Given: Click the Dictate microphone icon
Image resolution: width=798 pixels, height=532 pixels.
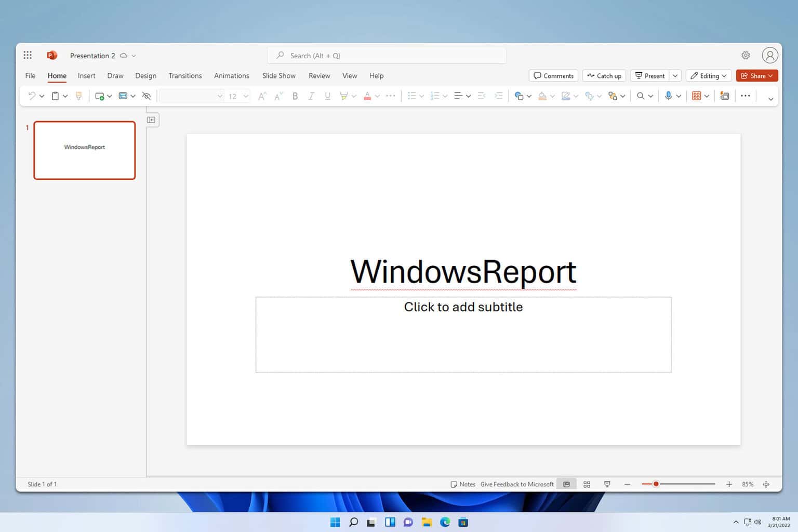Looking at the screenshot, I should pyautogui.click(x=669, y=96).
